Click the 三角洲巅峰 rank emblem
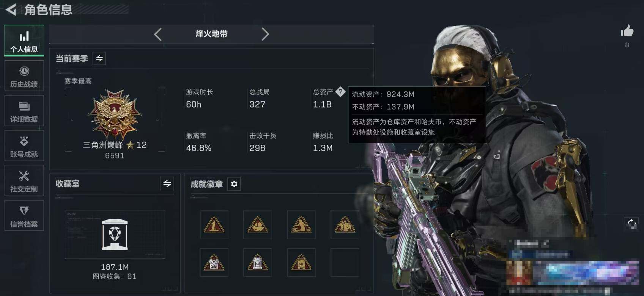The height and width of the screenshot is (296, 644). coord(115,114)
